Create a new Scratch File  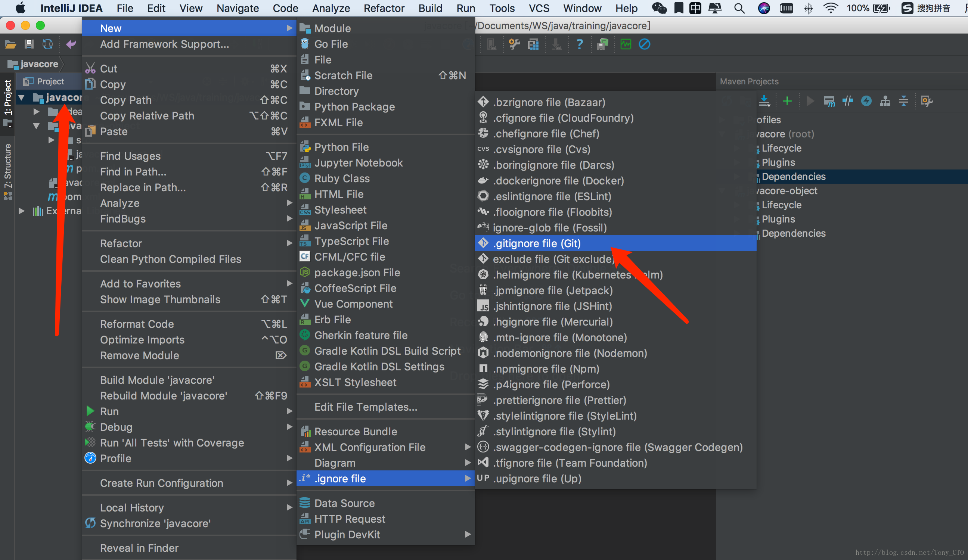tap(386, 75)
